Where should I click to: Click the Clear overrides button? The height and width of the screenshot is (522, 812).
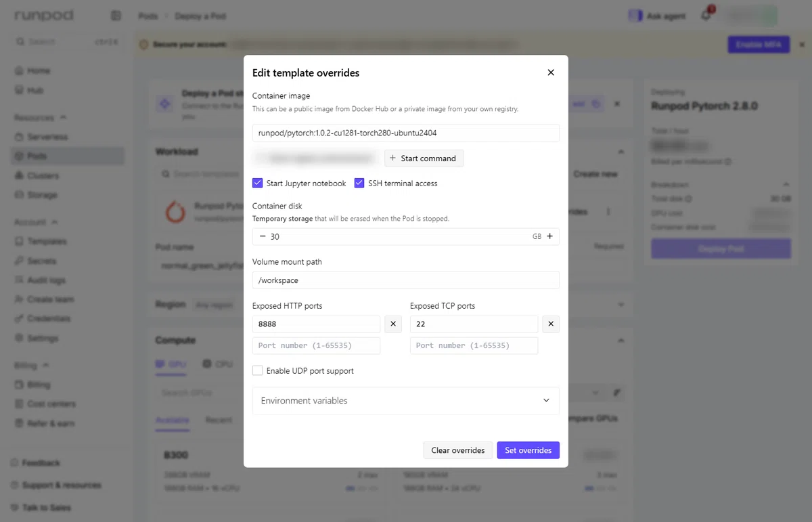click(x=458, y=450)
